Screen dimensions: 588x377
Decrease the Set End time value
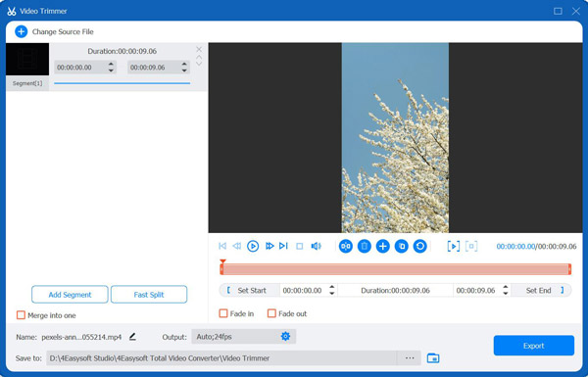(506, 294)
